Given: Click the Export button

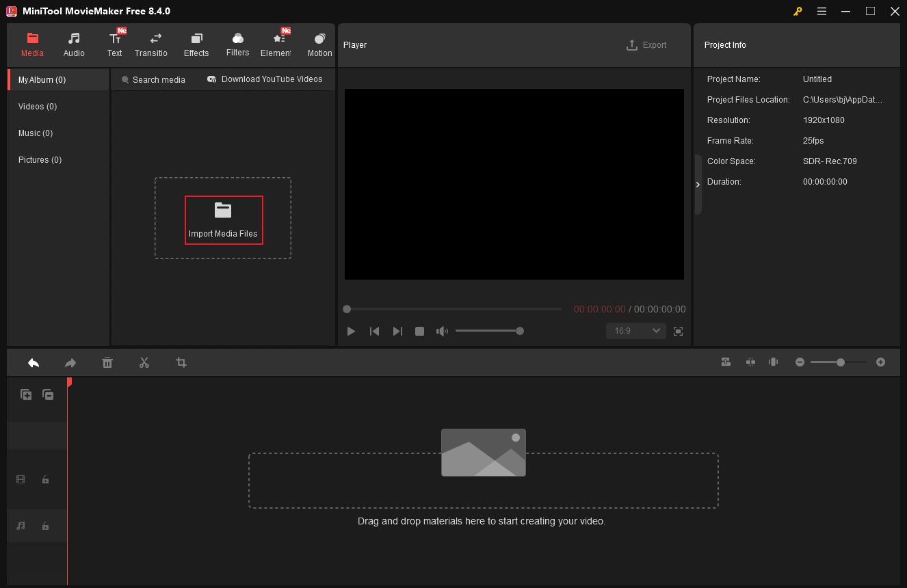Looking at the screenshot, I should point(646,44).
